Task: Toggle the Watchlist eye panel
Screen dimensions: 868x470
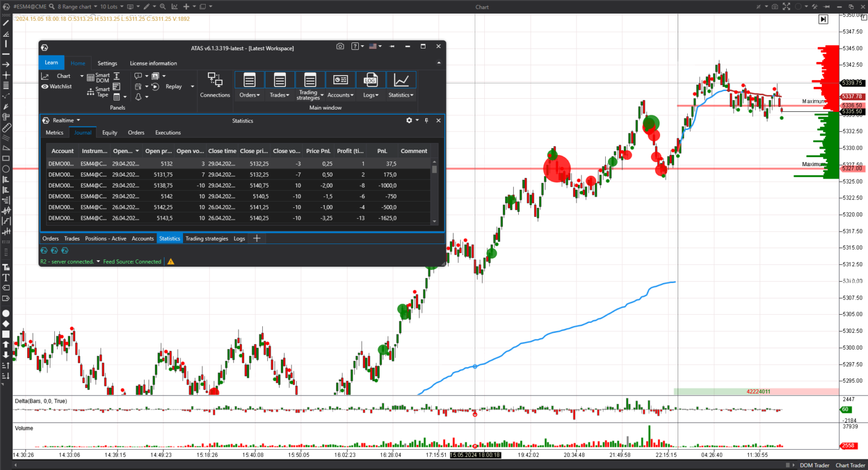Action: pos(57,86)
